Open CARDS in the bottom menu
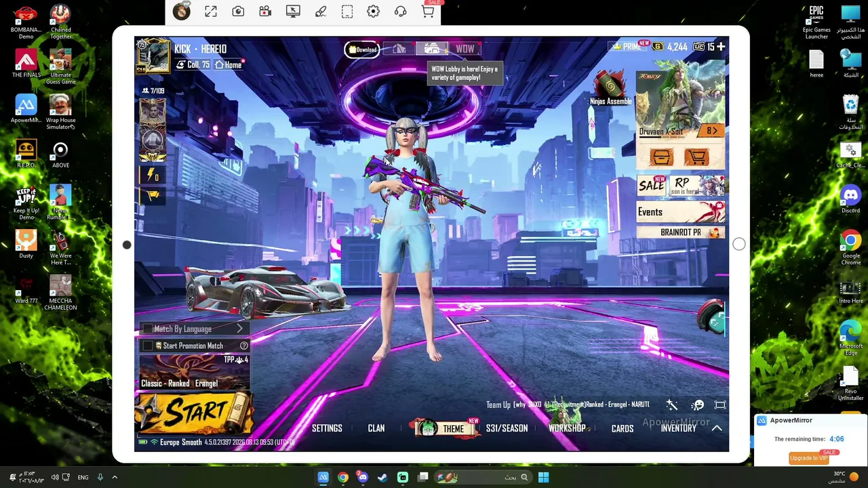This screenshot has height=488, width=868. tap(623, 428)
